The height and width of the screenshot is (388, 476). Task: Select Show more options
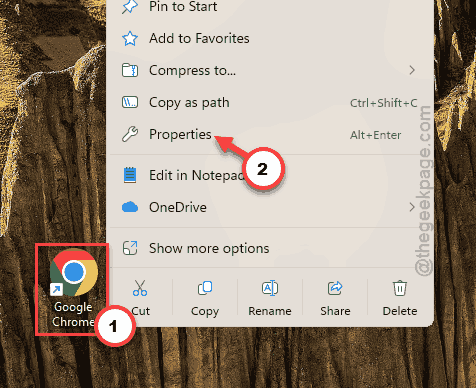point(270,248)
